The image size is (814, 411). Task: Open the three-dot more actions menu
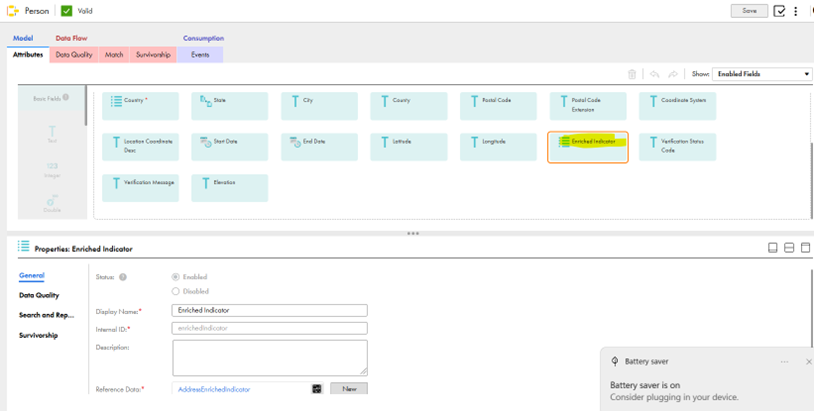click(796, 11)
